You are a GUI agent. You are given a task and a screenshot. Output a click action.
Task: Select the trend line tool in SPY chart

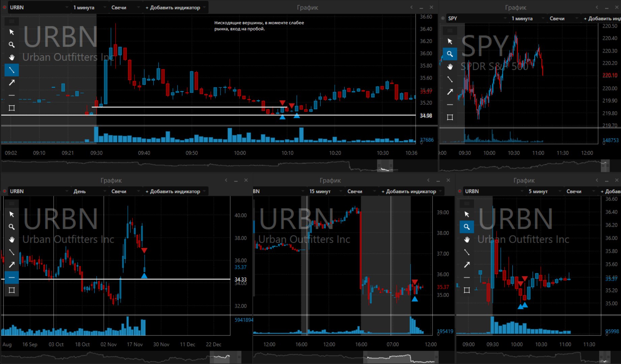pyautogui.click(x=450, y=79)
